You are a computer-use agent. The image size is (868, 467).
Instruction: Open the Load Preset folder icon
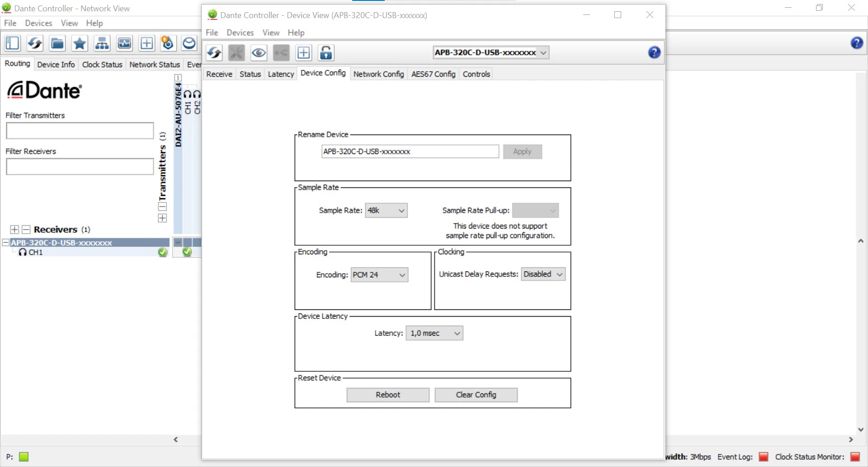pos(57,43)
